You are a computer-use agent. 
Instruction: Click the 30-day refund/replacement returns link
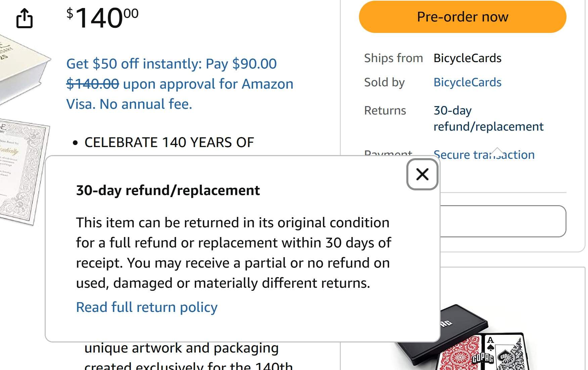488,119
